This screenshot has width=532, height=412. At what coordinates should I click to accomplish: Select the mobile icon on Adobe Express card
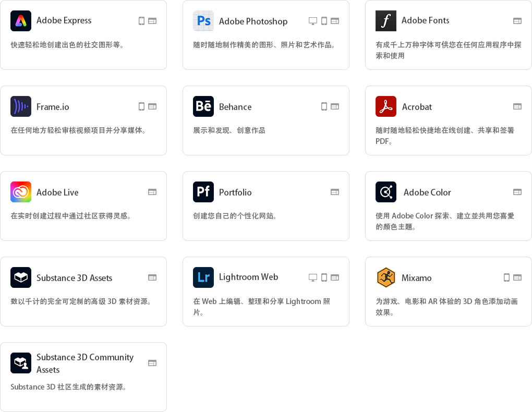click(141, 21)
